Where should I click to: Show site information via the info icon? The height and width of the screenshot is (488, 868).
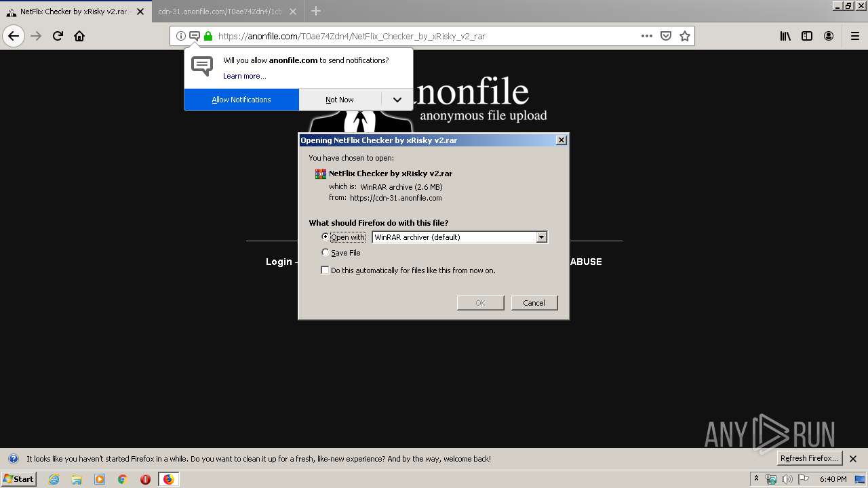point(181,36)
